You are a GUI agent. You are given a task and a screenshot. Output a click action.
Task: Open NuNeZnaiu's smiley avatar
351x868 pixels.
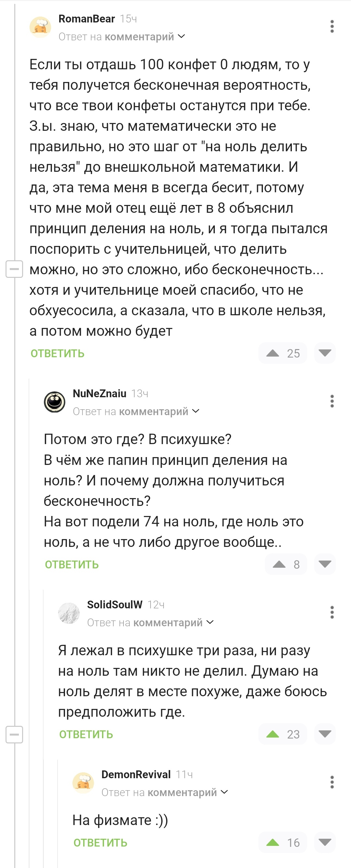[x=55, y=402]
